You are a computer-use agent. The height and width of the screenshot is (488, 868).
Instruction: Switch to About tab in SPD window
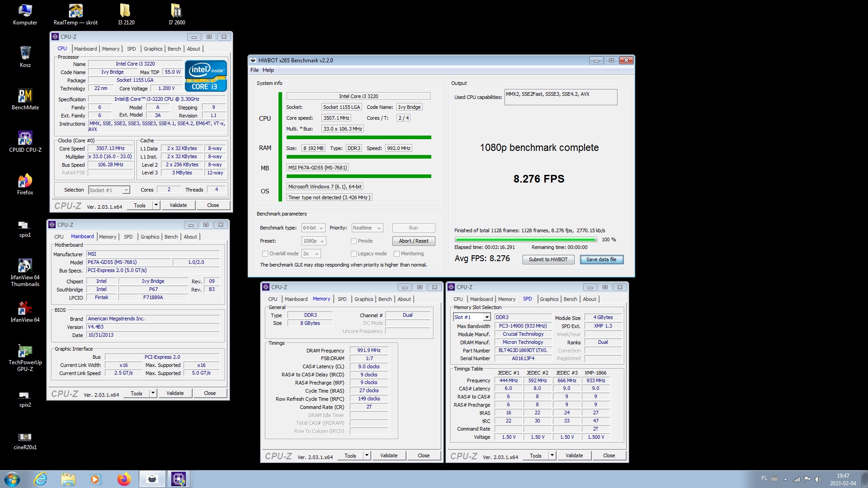[x=589, y=299]
